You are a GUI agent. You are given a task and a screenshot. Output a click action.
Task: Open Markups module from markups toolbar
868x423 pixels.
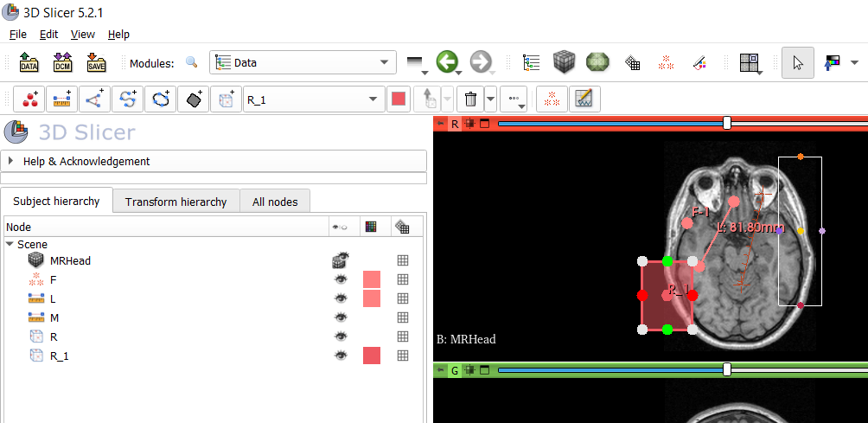tap(552, 99)
